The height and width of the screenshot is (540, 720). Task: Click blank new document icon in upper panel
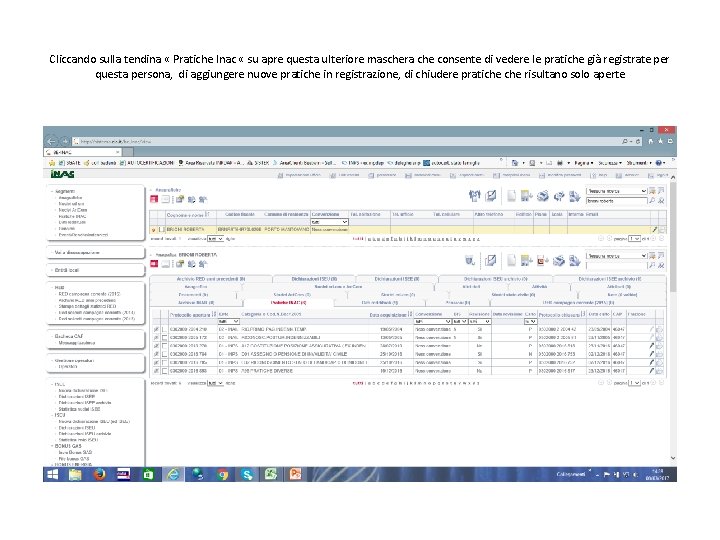point(511,196)
